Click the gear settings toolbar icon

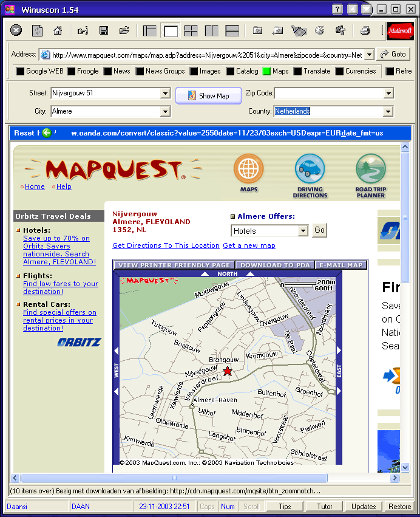coord(340,30)
